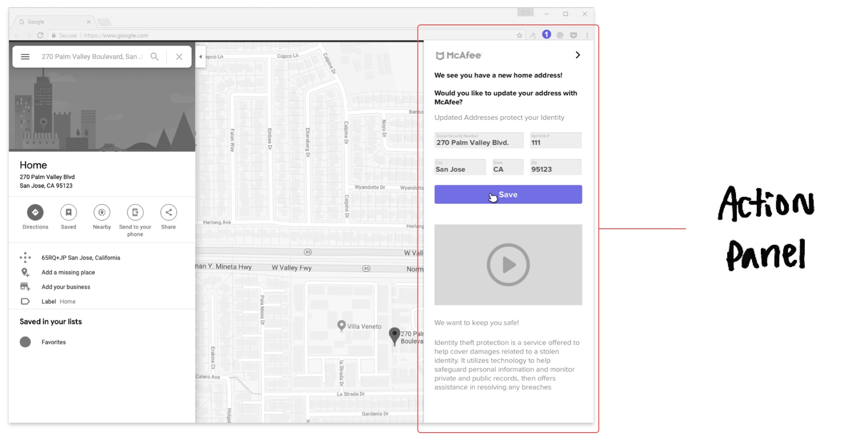Click the Pocket extension icon
Screen dimensions: 868x440
point(573,36)
